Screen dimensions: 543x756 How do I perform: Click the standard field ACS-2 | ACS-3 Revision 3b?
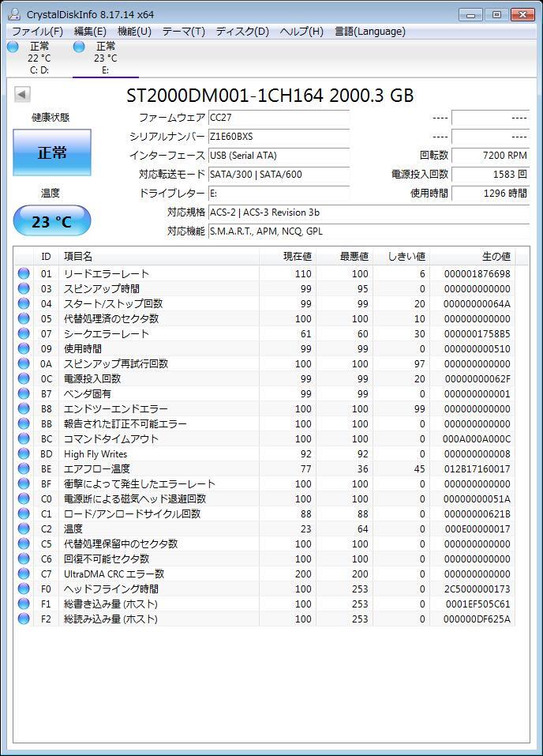click(369, 213)
